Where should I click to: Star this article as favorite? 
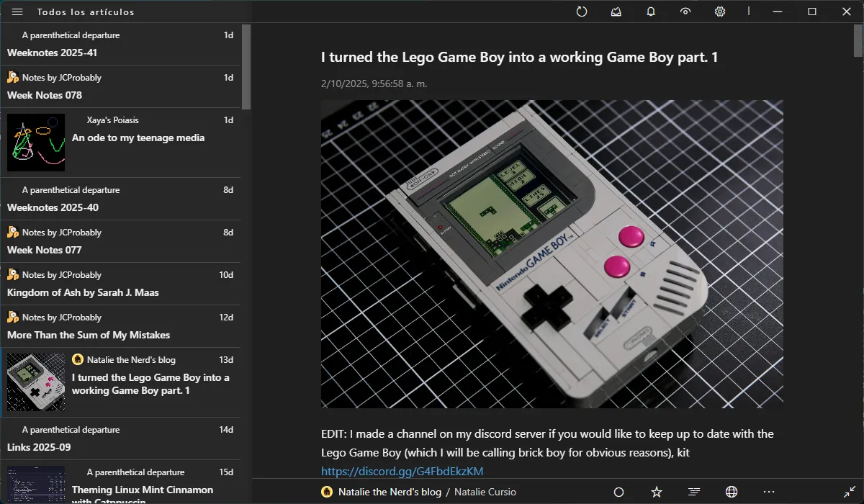click(x=656, y=492)
